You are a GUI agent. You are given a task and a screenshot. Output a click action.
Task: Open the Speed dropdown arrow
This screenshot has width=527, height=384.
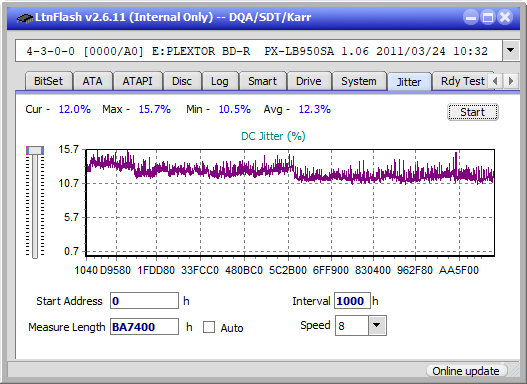(377, 325)
